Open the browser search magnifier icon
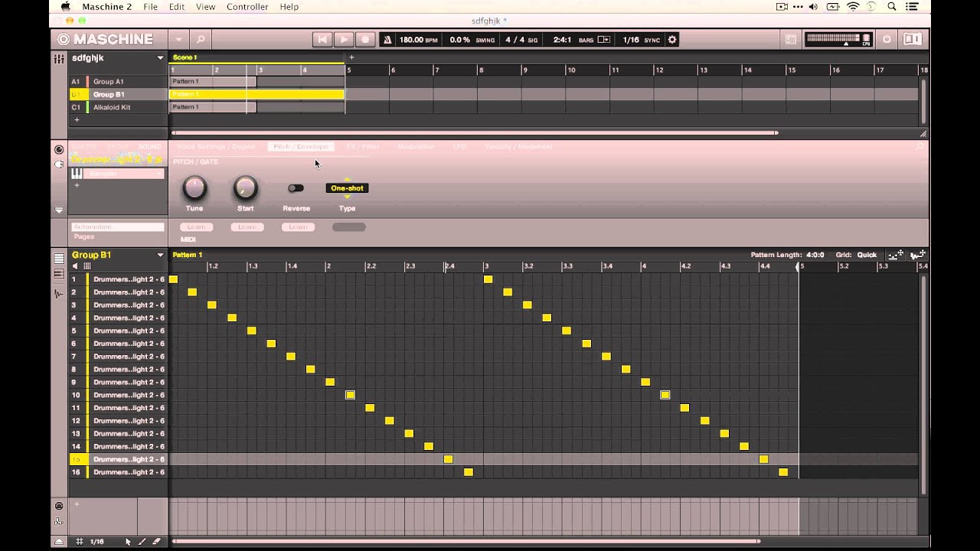 click(x=201, y=39)
